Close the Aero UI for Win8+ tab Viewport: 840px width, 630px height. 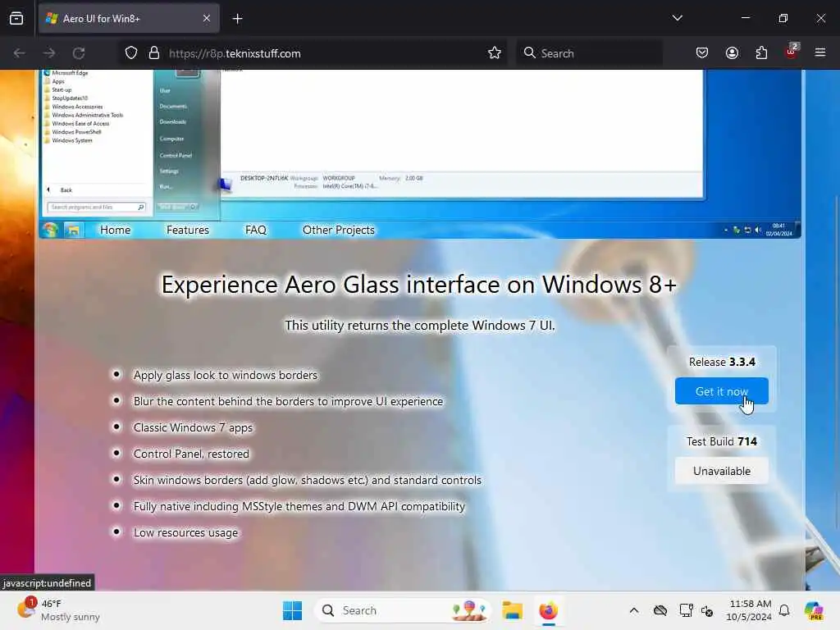click(207, 19)
